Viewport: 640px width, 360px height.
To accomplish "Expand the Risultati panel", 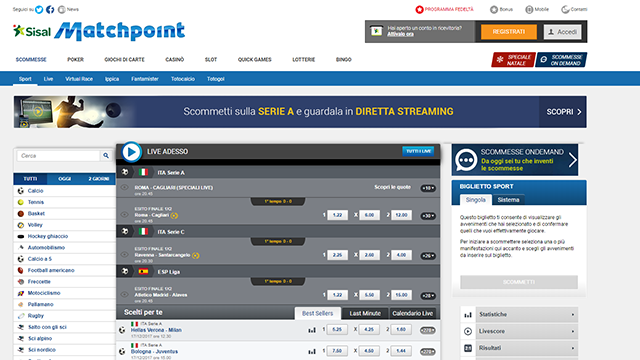I will point(519,348).
